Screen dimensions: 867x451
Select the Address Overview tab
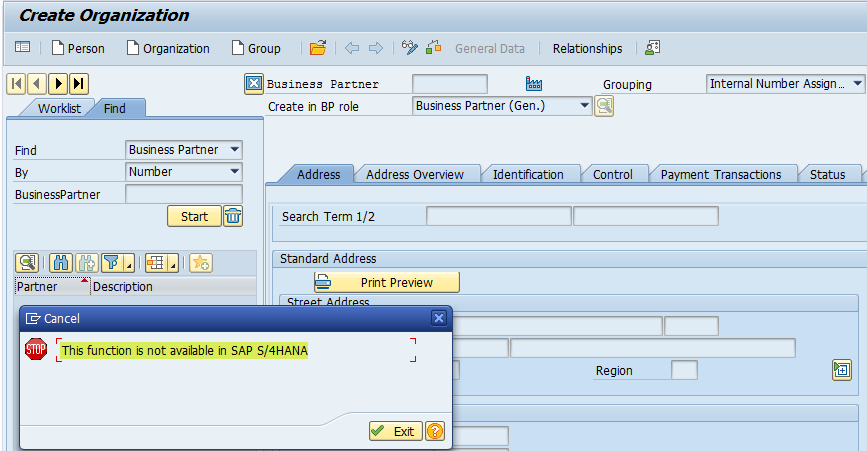[415, 175]
